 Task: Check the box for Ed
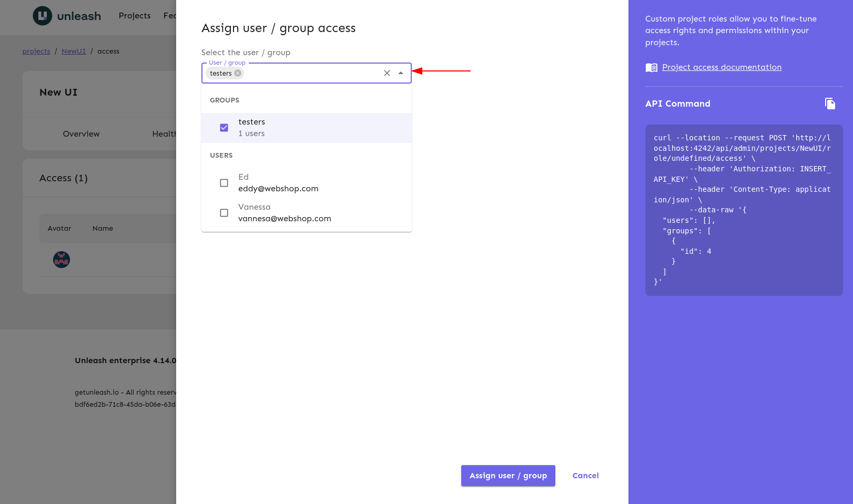coord(224,183)
